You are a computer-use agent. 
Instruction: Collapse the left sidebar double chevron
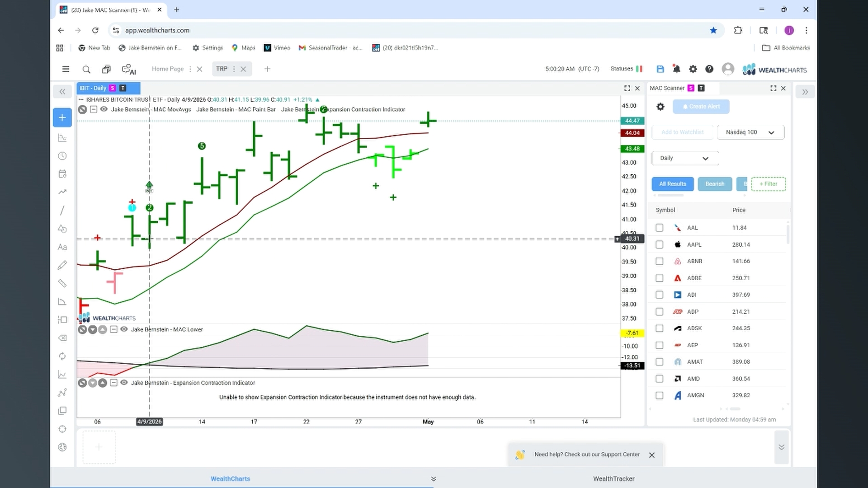pos(62,92)
